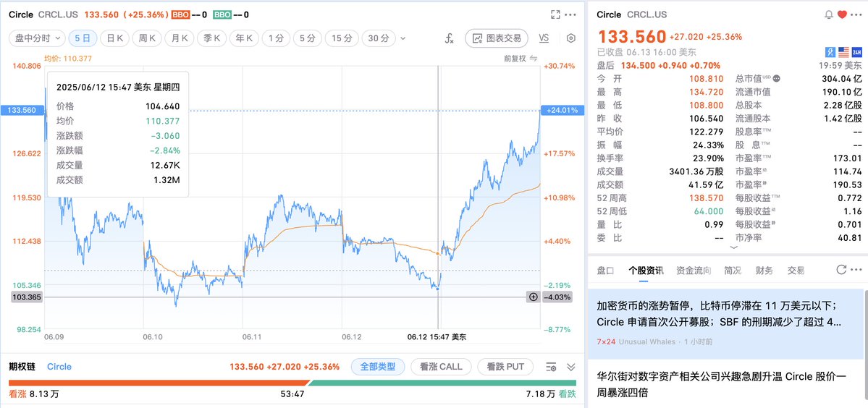Click +24.01% right axis price tag

point(562,110)
